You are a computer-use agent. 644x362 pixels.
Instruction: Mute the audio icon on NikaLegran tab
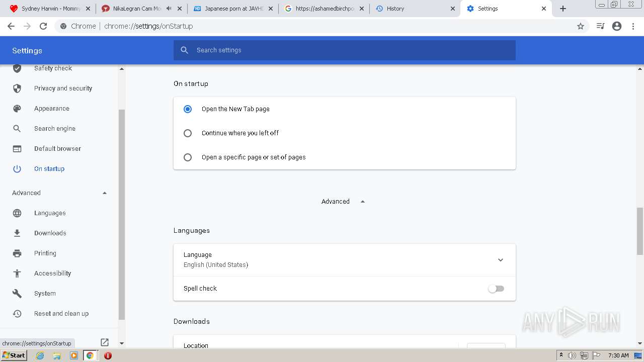point(169,9)
